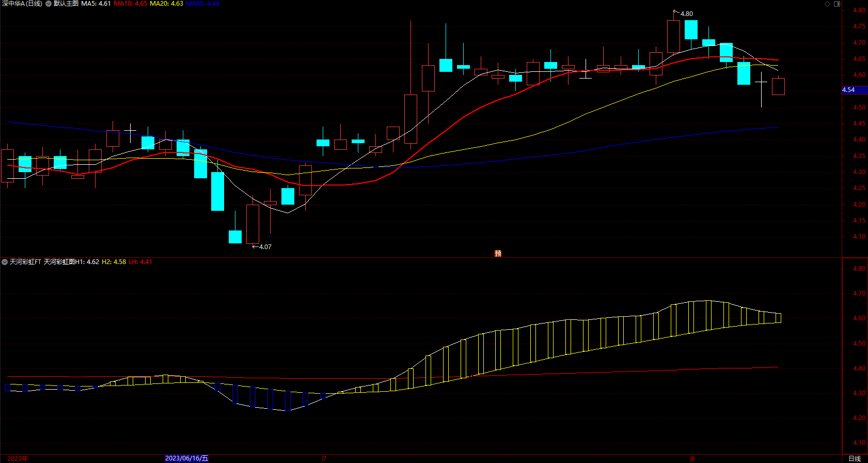
Task: Click the diamond icon at top right
Action: coord(827,4)
